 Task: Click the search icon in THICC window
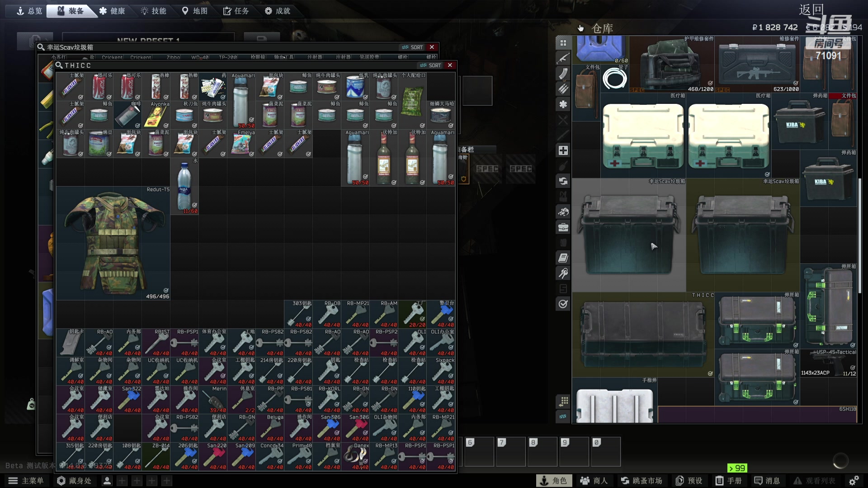(59, 66)
